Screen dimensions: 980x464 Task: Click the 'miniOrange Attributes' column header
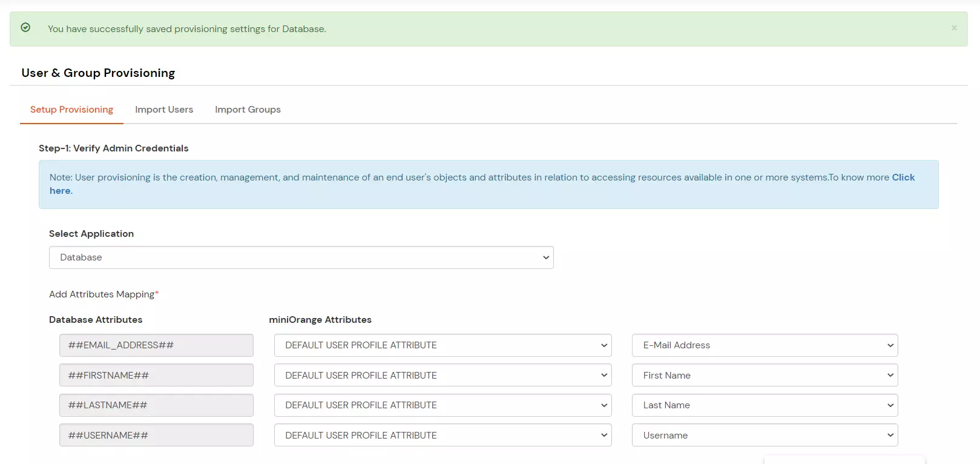(x=320, y=320)
